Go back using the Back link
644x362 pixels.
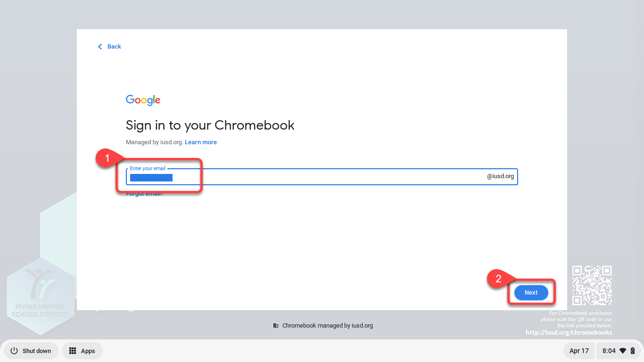(x=109, y=47)
